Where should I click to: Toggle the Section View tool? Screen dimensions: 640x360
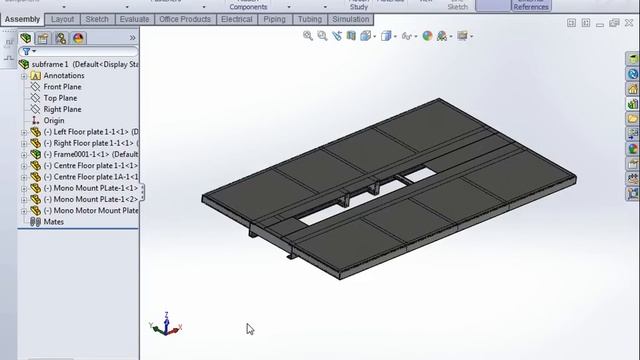(351, 36)
